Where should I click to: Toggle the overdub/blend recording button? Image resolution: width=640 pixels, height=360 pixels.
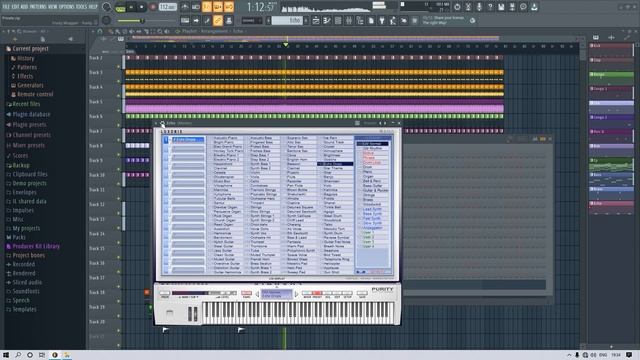coord(218,7)
